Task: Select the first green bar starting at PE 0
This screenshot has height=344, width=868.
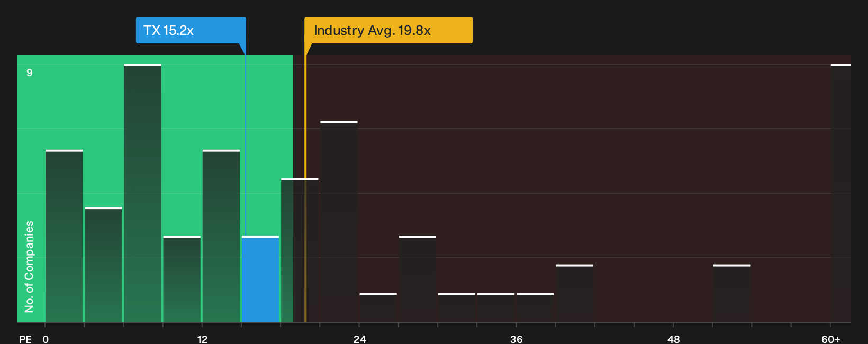Action: (64, 236)
